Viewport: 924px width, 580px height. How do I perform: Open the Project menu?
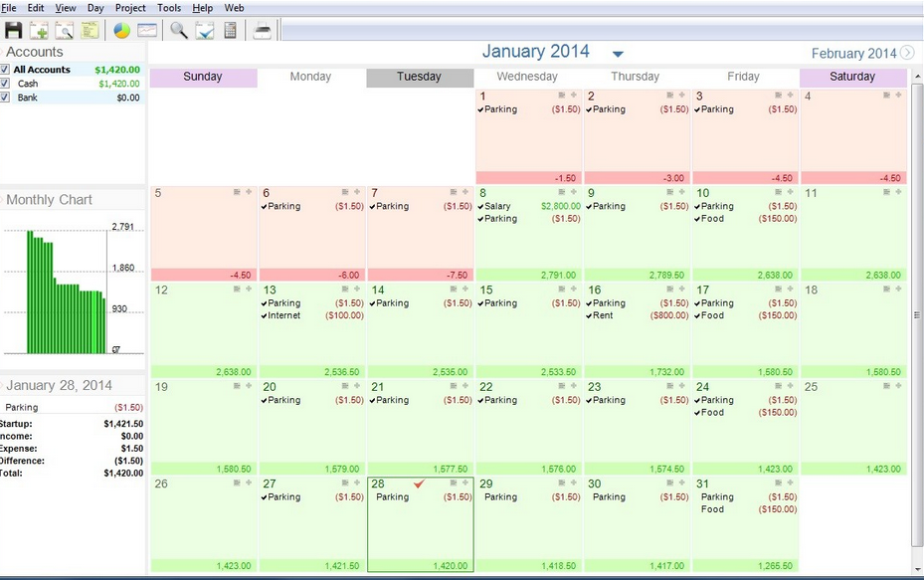[x=130, y=8]
